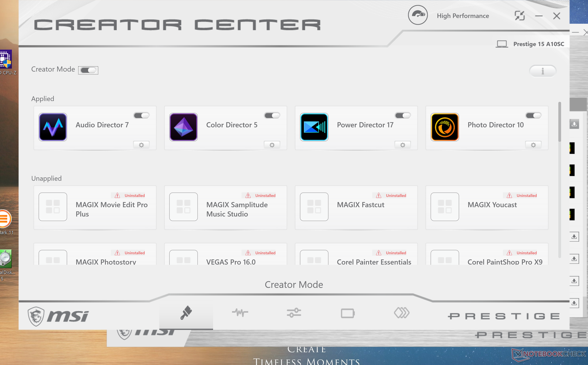Open Photo Director 10 gear settings
This screenshot has width=588, height=365.
tap(533, 145)
